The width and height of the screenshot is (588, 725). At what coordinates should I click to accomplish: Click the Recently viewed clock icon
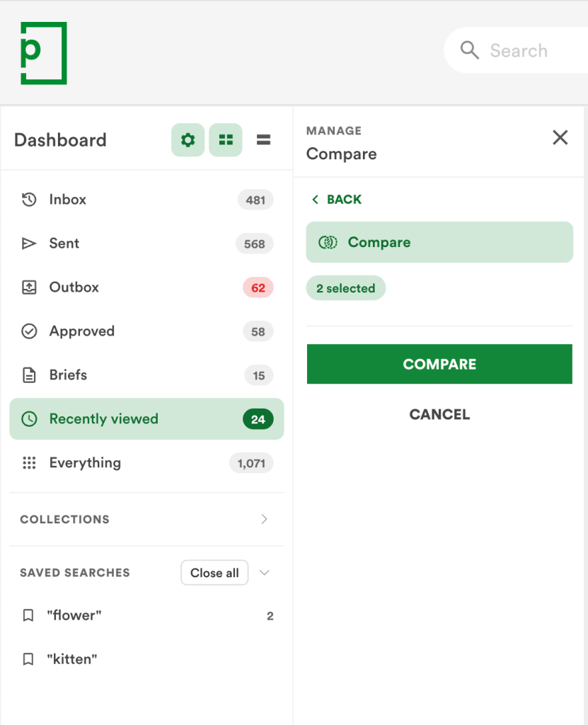coord(29,419)
